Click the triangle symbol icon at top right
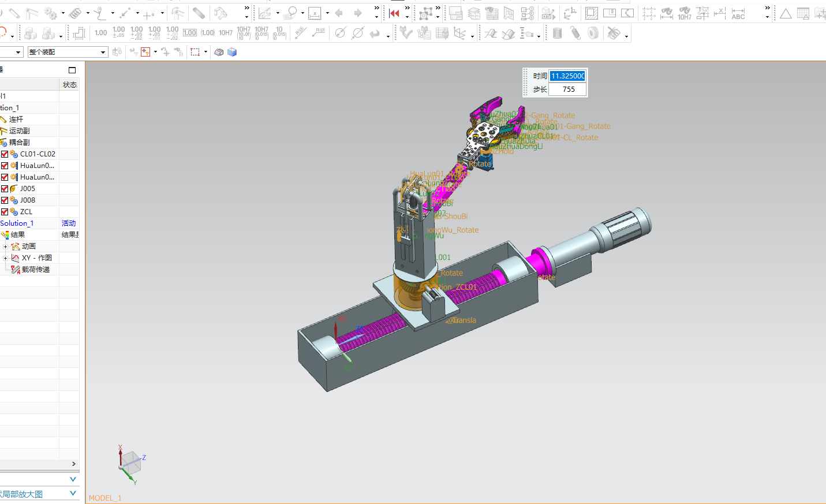Screen dimensions: 826x504 pos(786,13)
